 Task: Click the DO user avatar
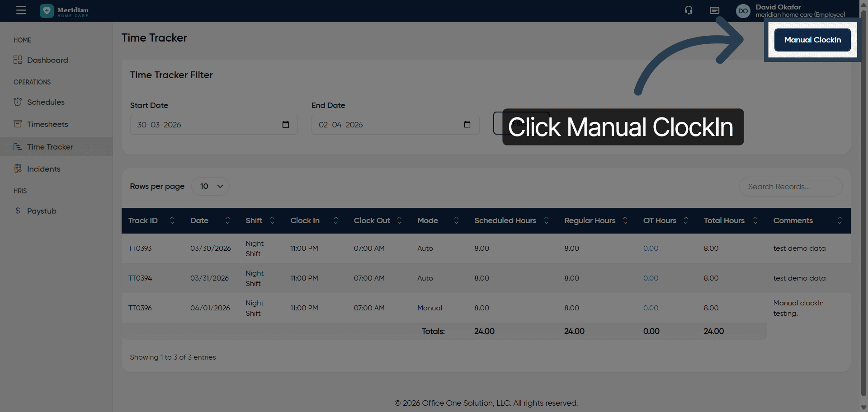(x=743, y=11)
